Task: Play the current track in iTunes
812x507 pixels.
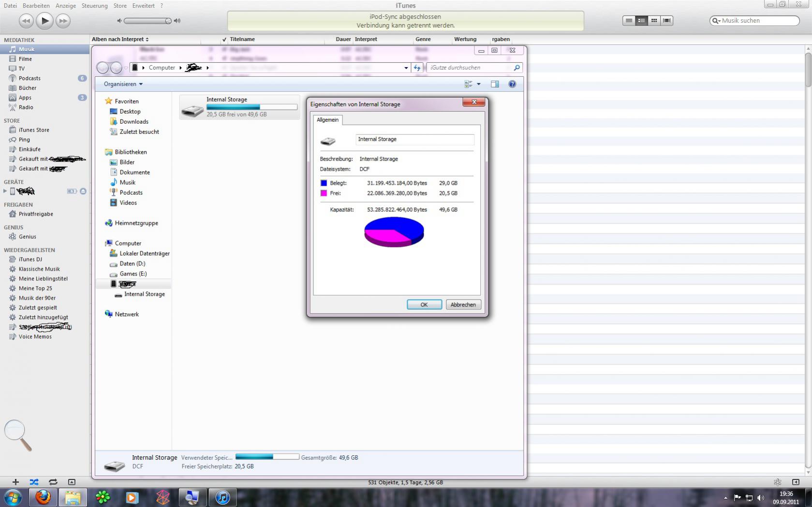Action: [x=44, y=20]
